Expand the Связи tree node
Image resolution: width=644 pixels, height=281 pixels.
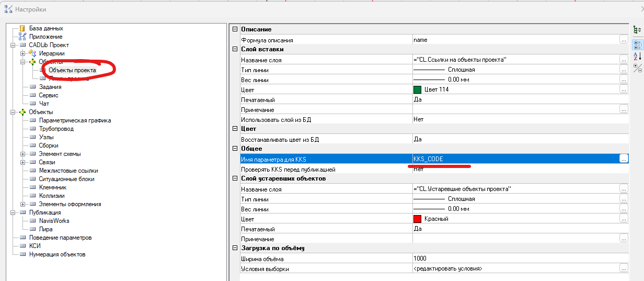click(22, 162)
